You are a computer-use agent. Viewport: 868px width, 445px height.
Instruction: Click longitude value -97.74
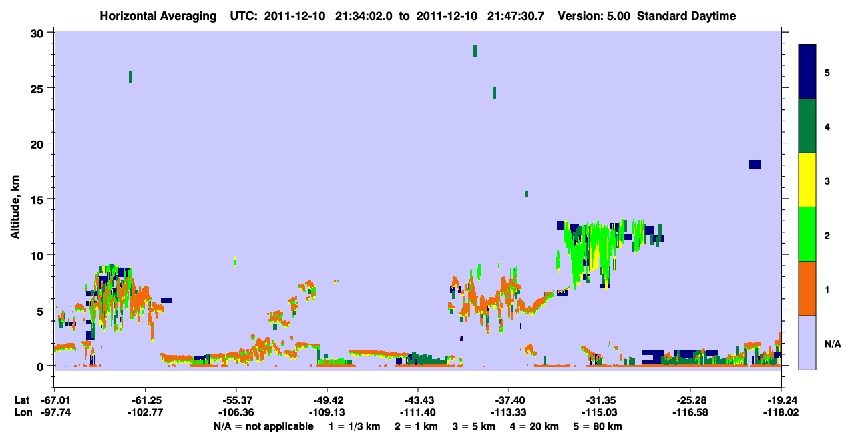click(55, 412)
